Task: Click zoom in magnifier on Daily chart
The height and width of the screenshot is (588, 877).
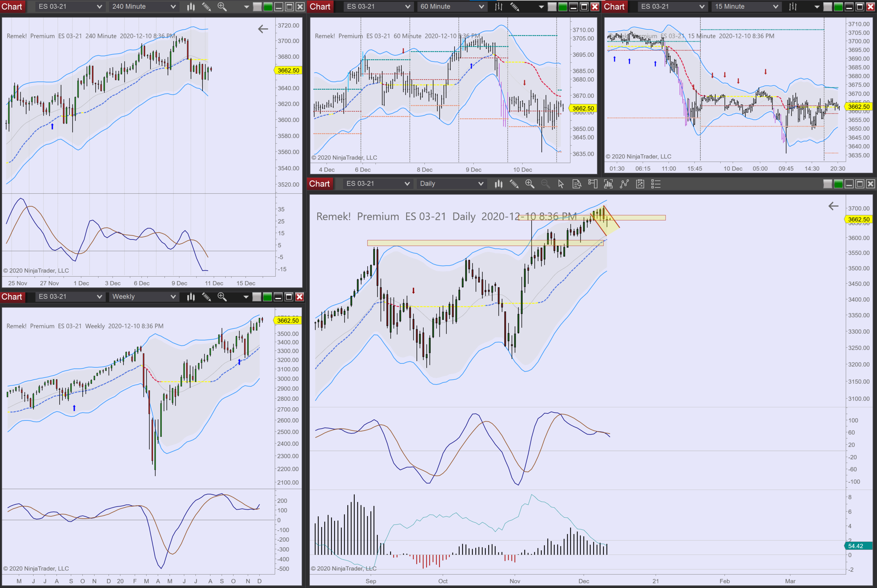Action: (530, 184)
